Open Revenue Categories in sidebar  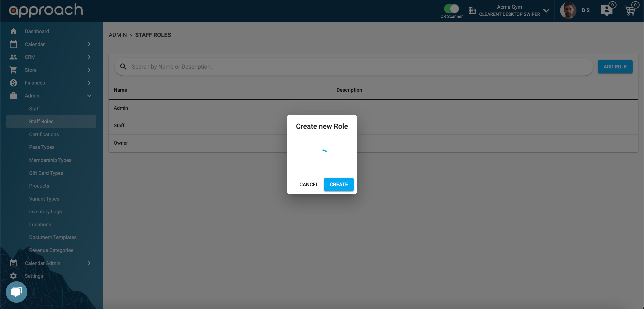[51, 250]
